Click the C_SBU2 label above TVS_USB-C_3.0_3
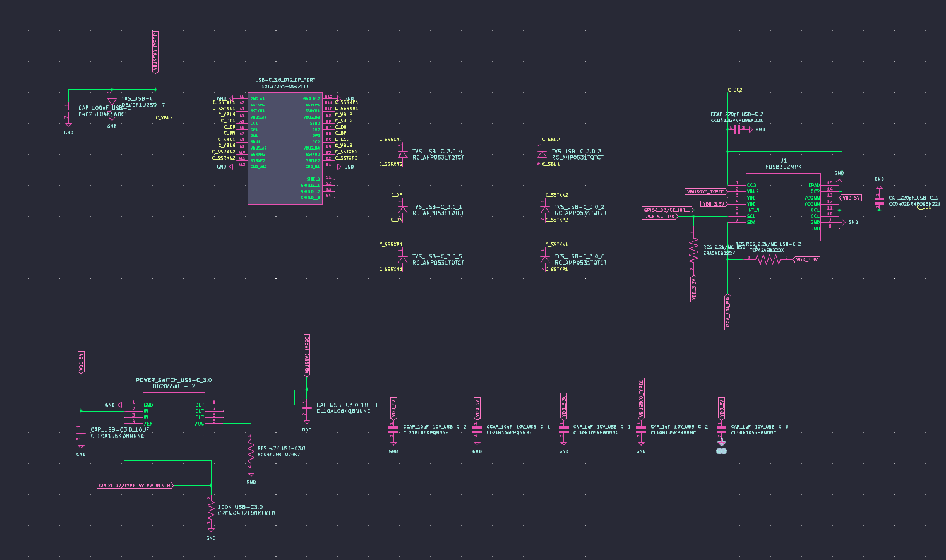946x560 pixels. coord(551,140)
